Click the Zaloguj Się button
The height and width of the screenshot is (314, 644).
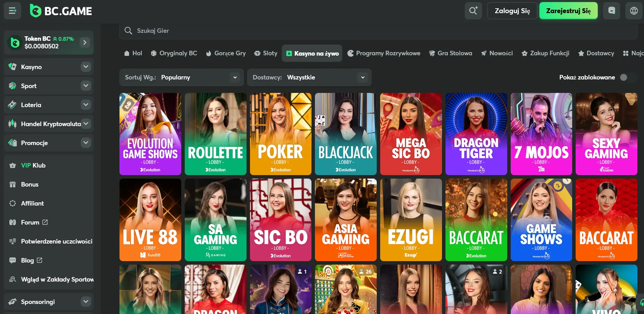click(512, 11)
